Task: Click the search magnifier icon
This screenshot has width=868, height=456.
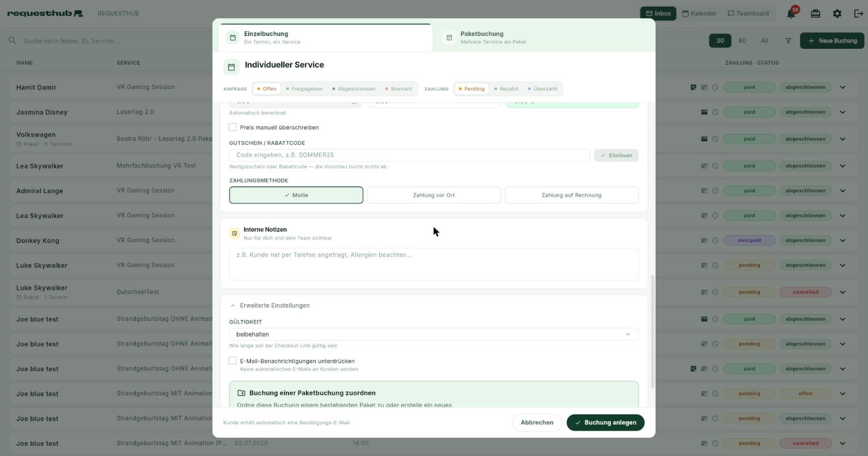Action: [12, 41]
